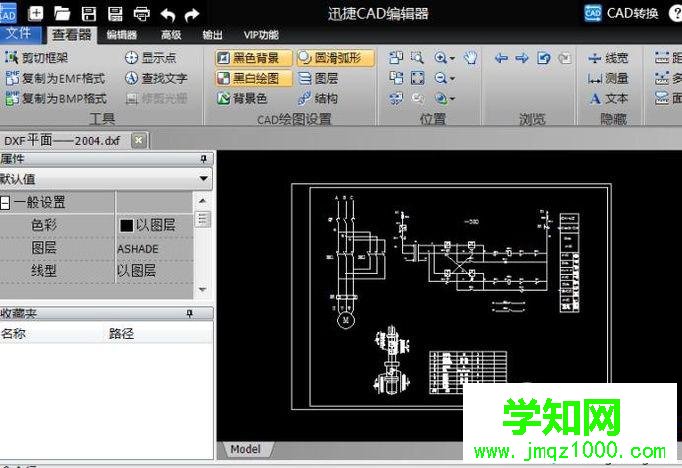The height and width of the screenshot is (468, 682).
Task: Click the Save As icon beside Save
Action: coord(115,14)
